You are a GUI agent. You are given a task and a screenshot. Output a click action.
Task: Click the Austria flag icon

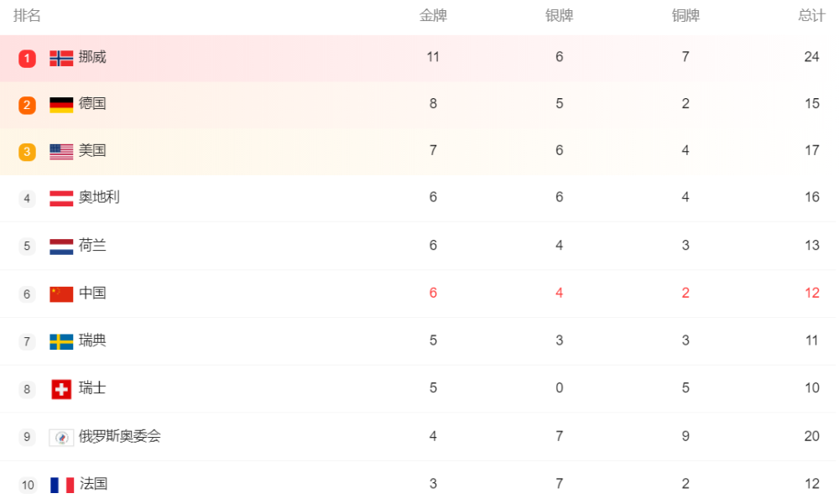coord(61,199)
